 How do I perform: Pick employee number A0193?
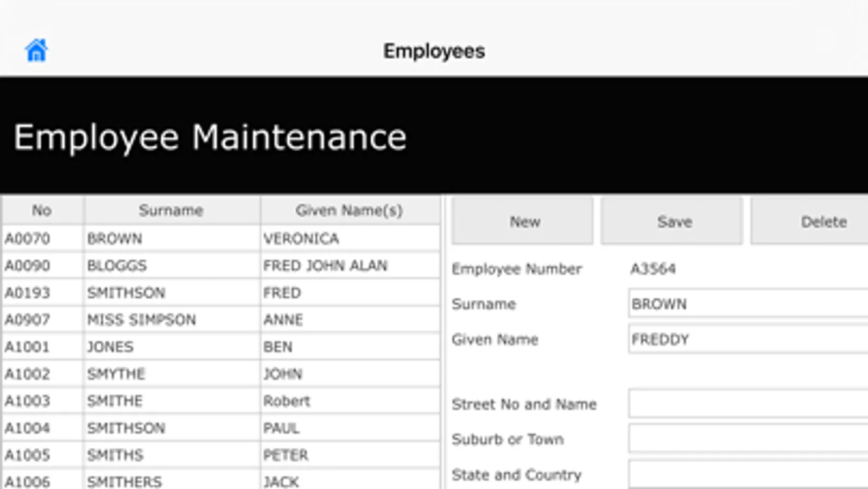click(28, 292)
